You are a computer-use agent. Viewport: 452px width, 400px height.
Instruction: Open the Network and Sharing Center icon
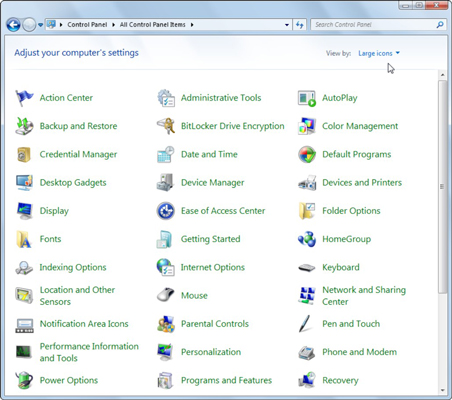[x=307, y=296]
